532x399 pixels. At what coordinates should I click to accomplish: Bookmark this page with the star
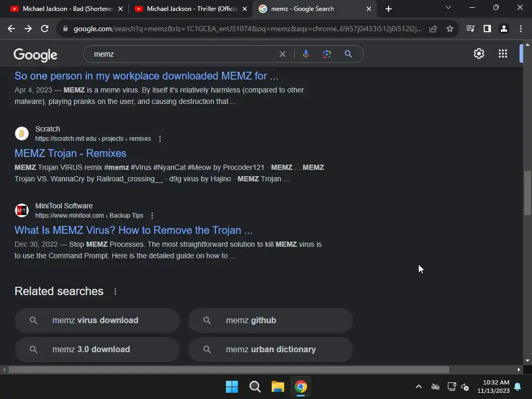tap(450, 29)
